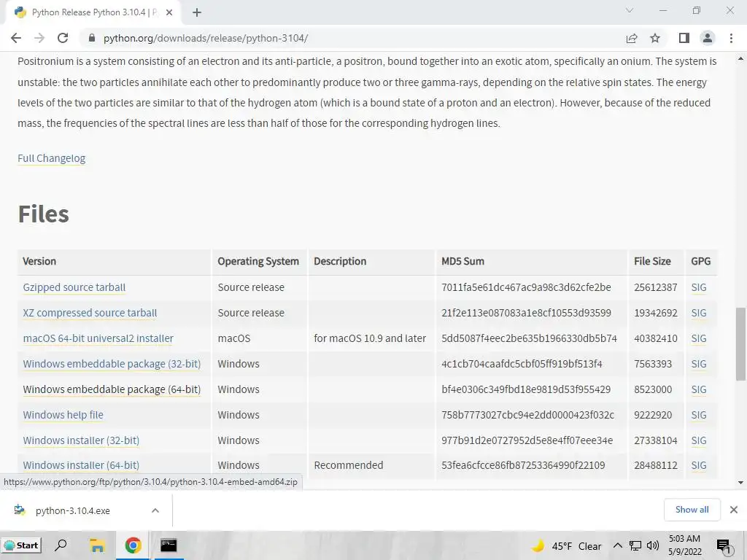
Task: Open the browser side panel
Action: tap(684, 38)
